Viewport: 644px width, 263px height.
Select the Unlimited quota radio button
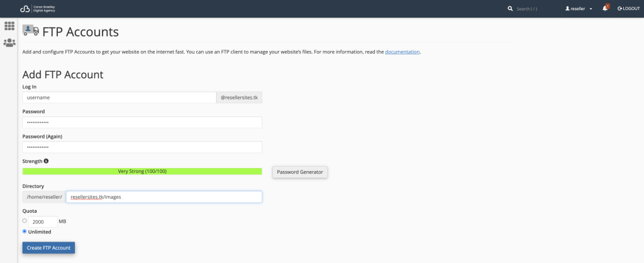(x=25, y=232)
